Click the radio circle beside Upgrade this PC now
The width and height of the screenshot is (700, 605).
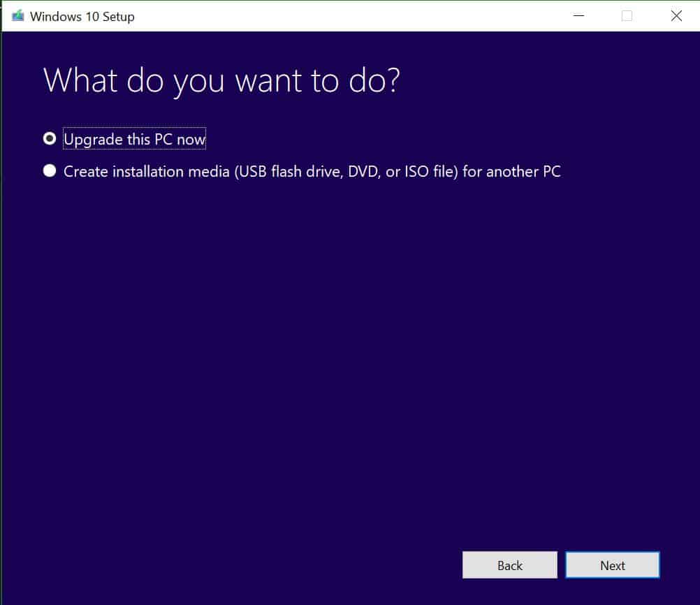(x=49, y=138)
